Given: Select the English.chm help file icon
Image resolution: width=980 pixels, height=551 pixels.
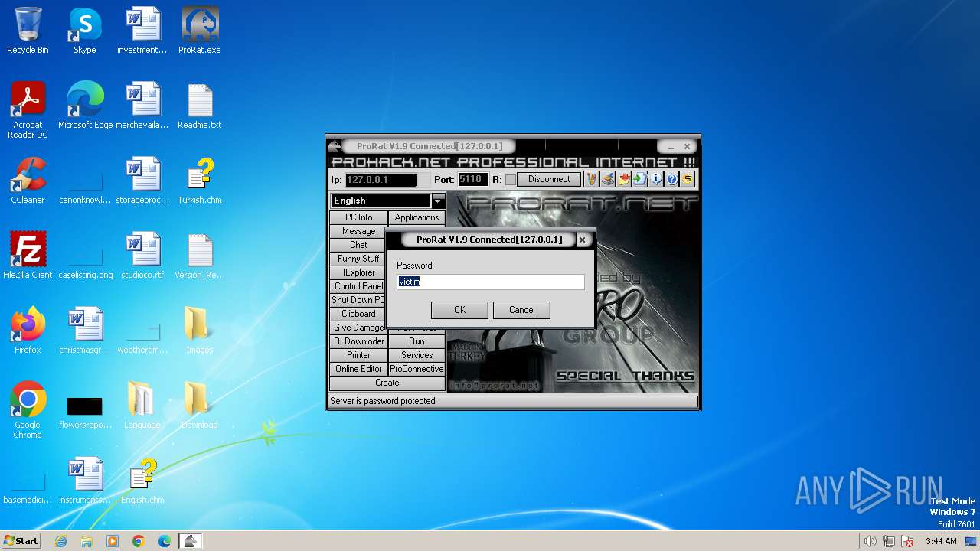Looking at the screenshot, I should (142, 481).
